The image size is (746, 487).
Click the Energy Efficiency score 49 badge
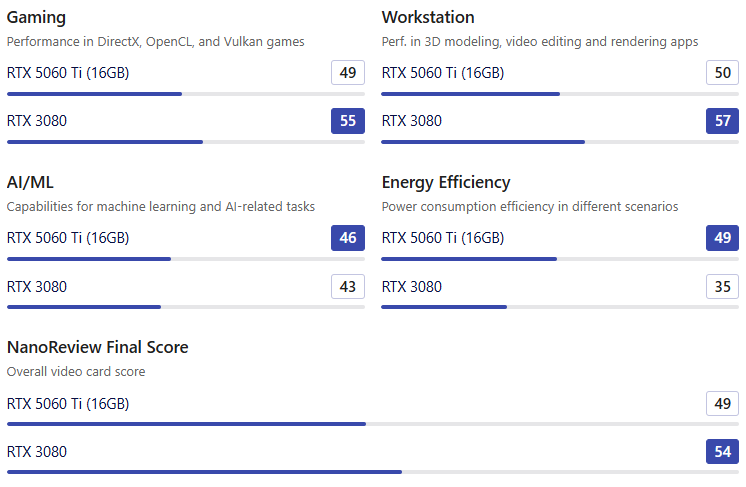(722, 238)
